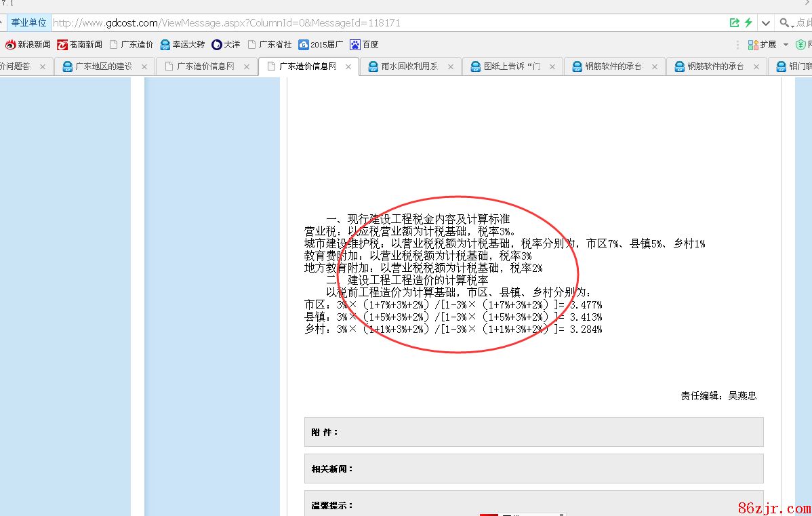This screenshot has width=812, height=516.
Task: Open the search engine selector magnifier
Action: [x=786, y=23]
